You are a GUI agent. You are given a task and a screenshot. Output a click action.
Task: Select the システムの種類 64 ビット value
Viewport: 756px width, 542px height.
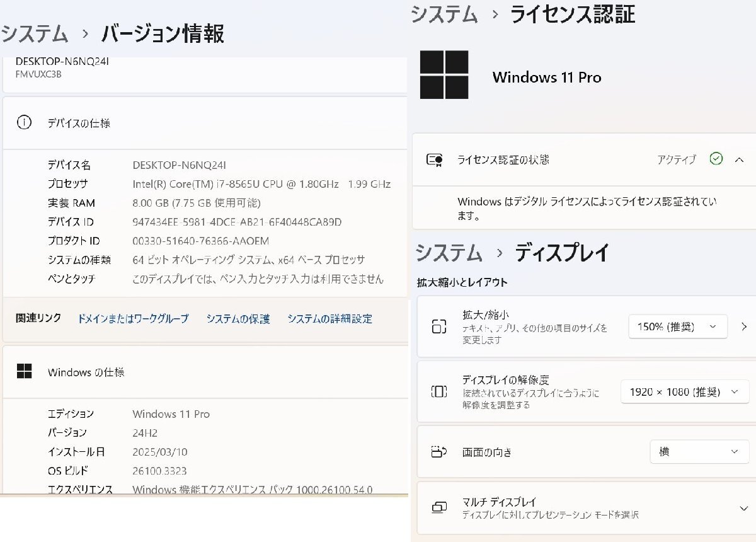coord(249,260)
